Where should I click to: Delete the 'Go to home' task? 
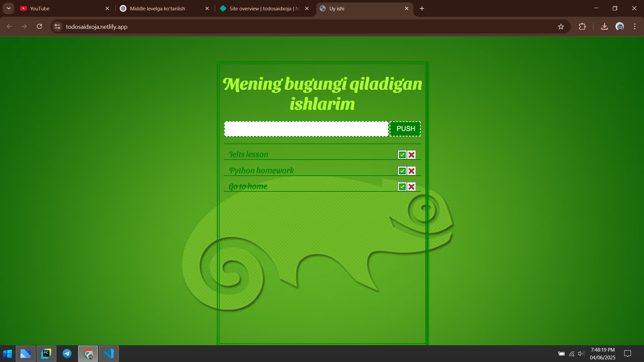[411, 187]
